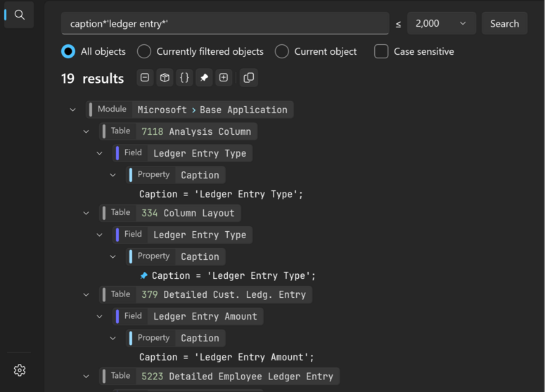The image size is (545, 392).
Task: Select the Table 7118 Analysis Column row
Action: pos(179,131)
